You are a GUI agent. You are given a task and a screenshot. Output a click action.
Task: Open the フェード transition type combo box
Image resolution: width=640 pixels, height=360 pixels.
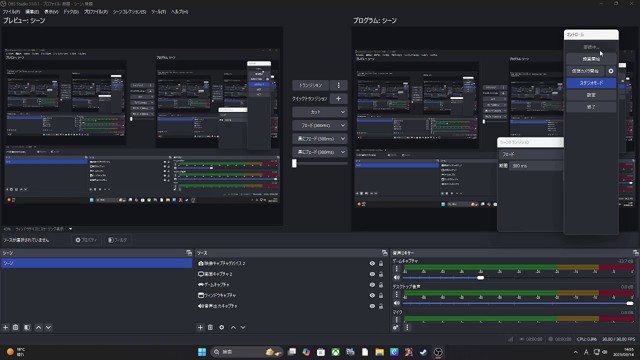point(531,154)
